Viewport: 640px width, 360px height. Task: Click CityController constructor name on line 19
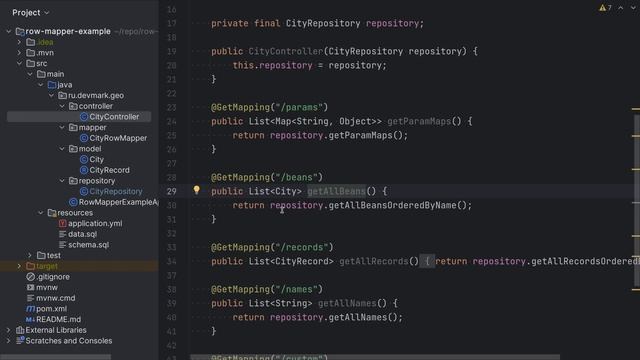pyautogui.click(x=286, y=51)
